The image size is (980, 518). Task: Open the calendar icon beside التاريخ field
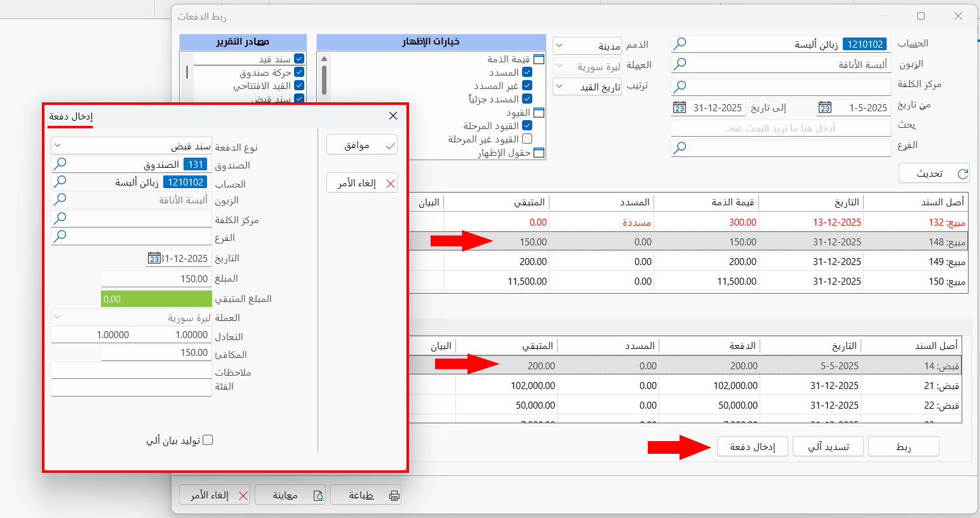pos(153,258)
